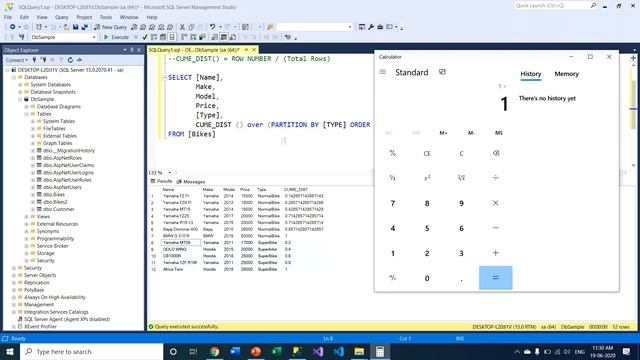The width and height of the screenshot is (640, 360).
Task: Click the New Query toolbar button
Action: tap(111, 27)
